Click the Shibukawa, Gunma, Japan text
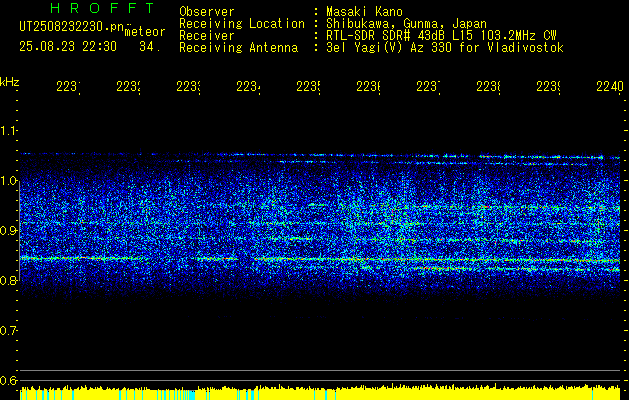The image size is (629, 400). tap(406, 24)
